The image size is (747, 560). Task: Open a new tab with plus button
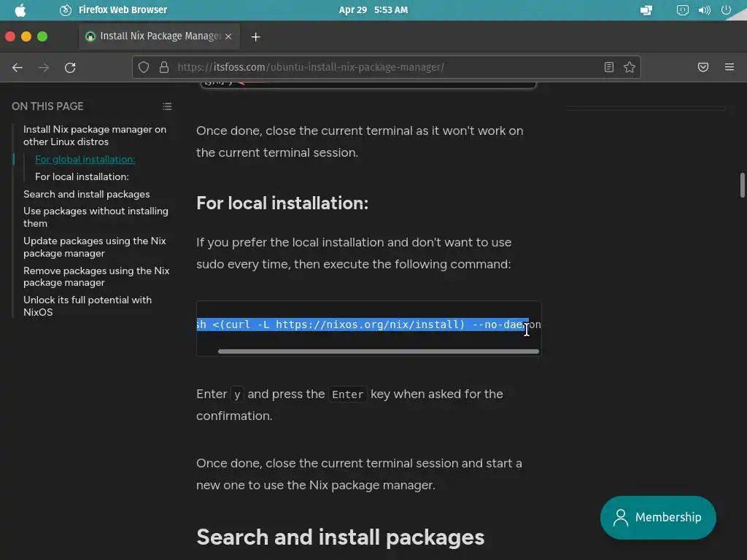[256, 36]
